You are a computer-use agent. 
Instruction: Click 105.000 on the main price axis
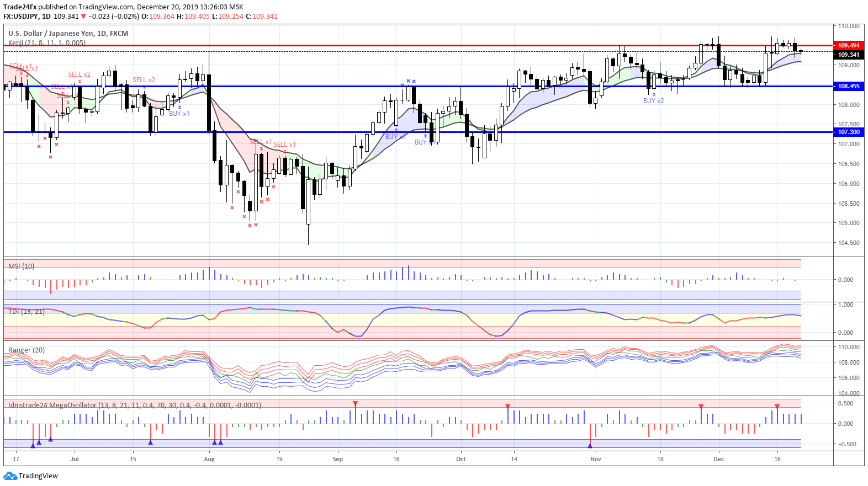(849, 223)
